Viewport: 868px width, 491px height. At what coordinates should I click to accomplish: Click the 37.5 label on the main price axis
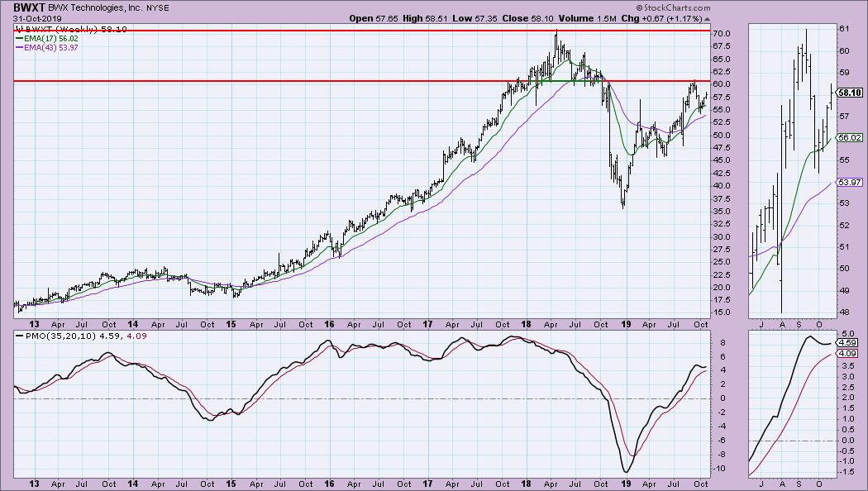[722, 198]
